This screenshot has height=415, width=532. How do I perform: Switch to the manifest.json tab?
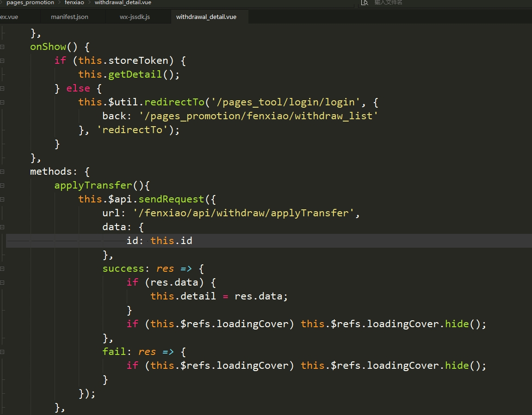[69, 17]
